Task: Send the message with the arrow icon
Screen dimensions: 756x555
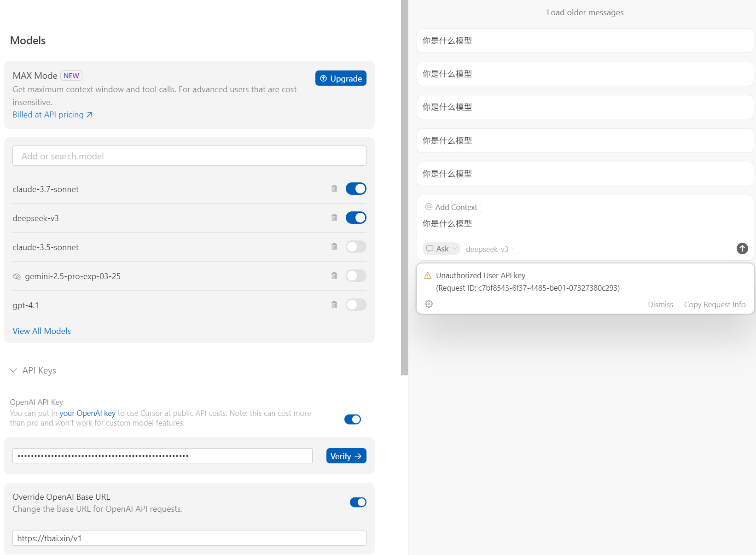Action: (x=742, y=249)
